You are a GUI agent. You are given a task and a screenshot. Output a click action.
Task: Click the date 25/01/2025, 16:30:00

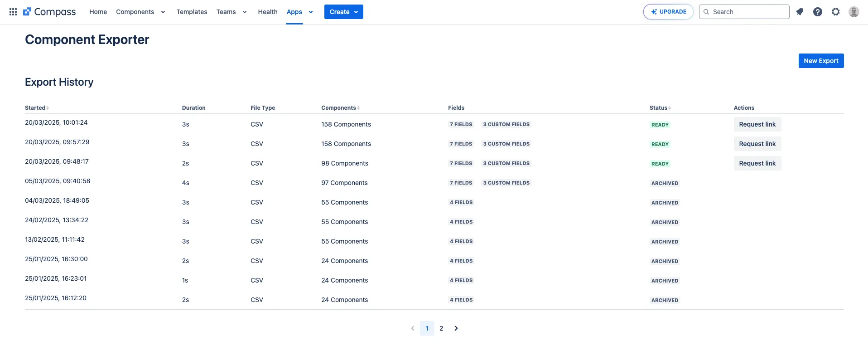click(x=56, y=259)
